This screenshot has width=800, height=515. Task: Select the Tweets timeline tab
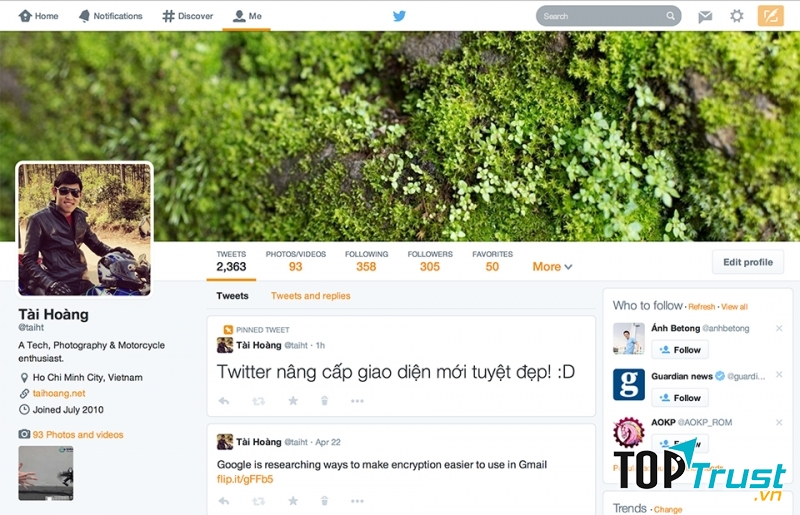click(x=232, y=296)
